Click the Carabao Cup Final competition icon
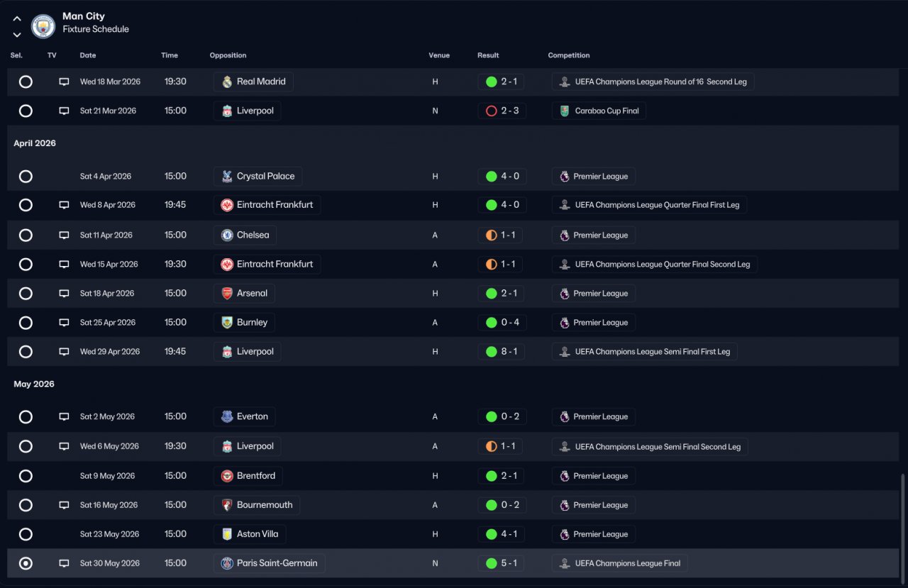The image size is (908, 588). click(565, 111)
